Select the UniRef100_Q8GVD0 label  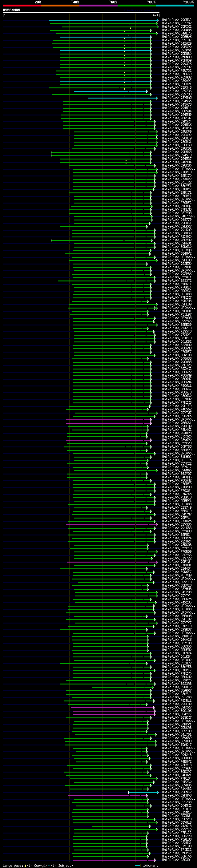[177, 240]
